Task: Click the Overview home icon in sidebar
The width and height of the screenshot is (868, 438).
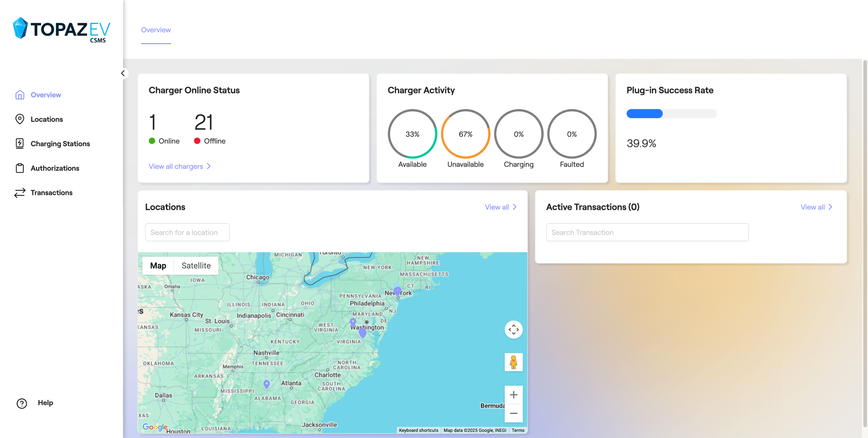Action: pos(20,95)
